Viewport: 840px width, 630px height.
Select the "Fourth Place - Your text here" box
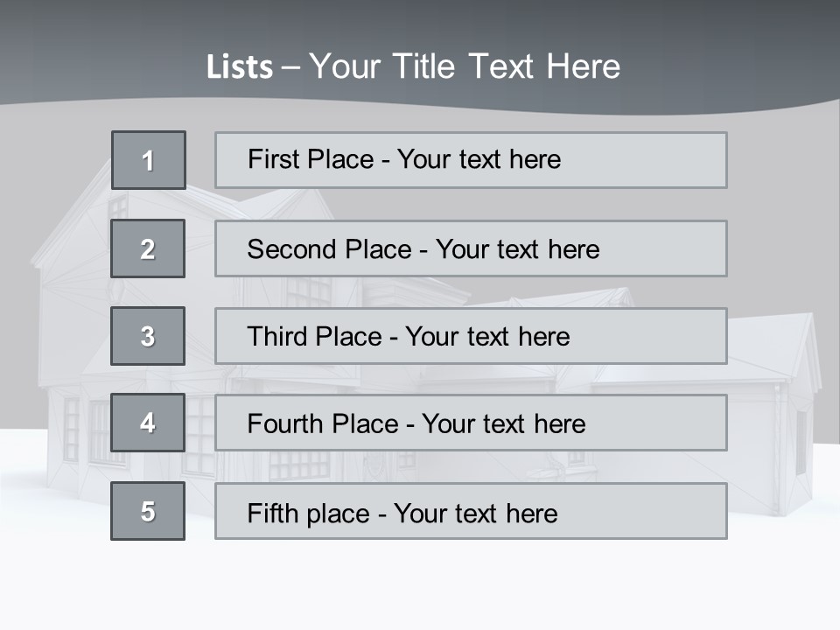click(471, 423)
